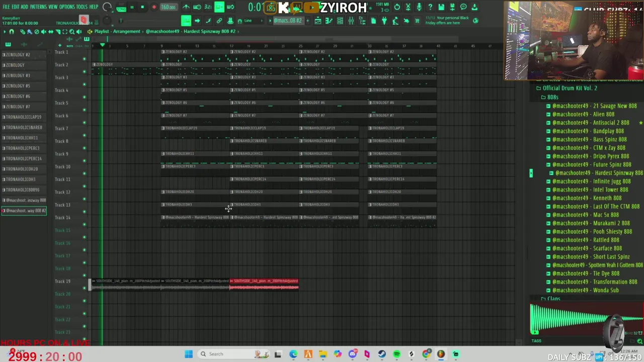Add new pattern with plus button

[x=307, y=21]
